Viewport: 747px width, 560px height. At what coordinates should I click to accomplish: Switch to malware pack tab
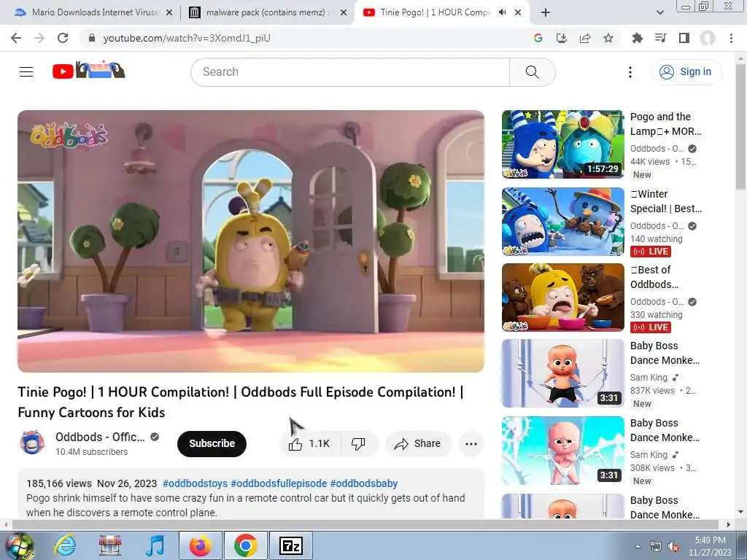click(268, 13)
